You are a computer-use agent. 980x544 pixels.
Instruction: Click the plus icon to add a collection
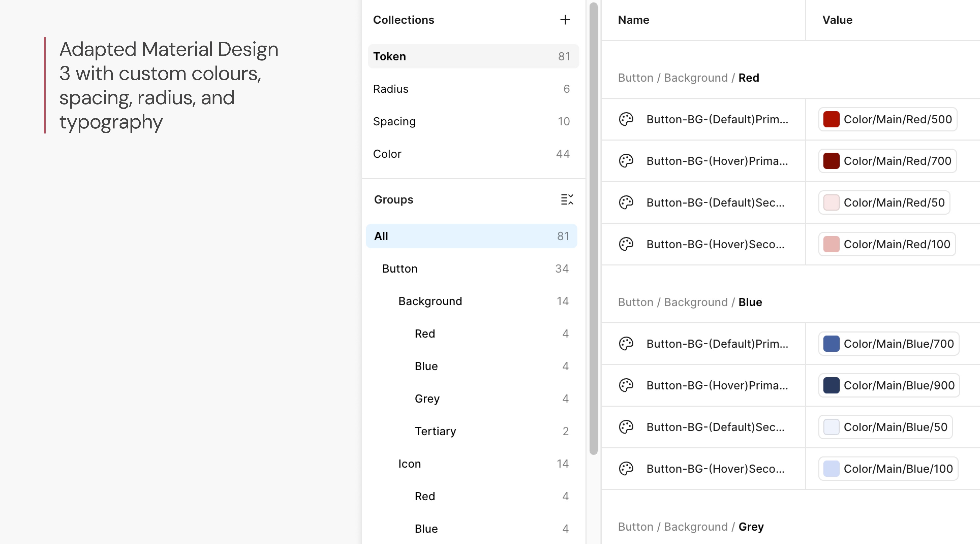tap(565, 20)
